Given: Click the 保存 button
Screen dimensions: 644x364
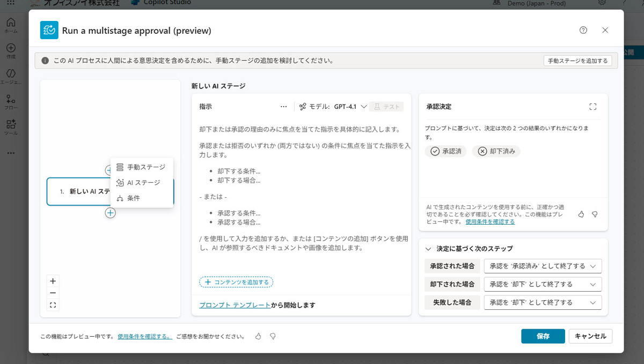Looking at the screenshot, I should pos(543,336).
